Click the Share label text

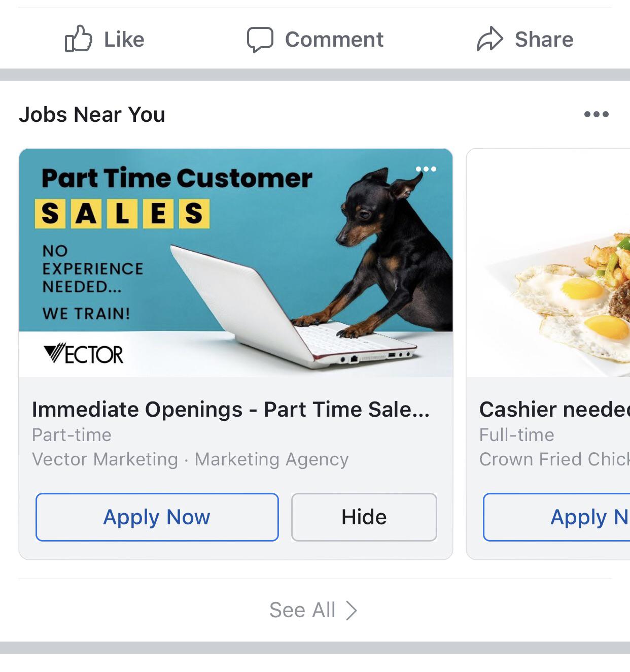pyautogui.click(x=544, y=40)
